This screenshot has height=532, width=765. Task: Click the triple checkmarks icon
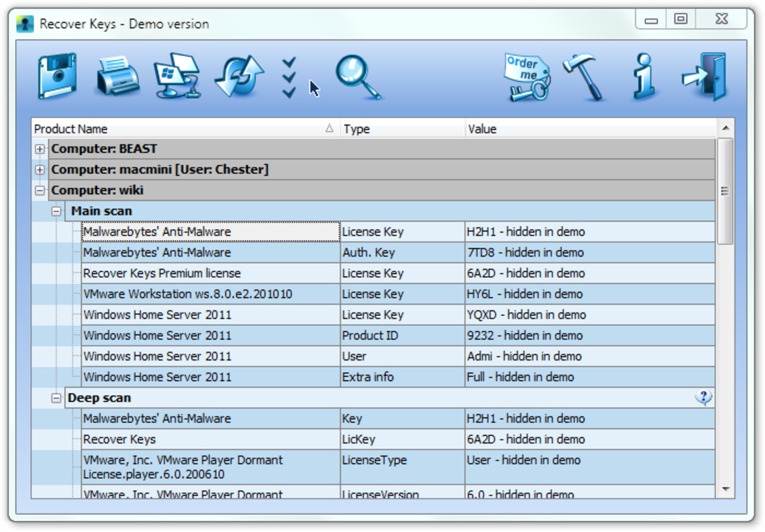coord(289,77)
